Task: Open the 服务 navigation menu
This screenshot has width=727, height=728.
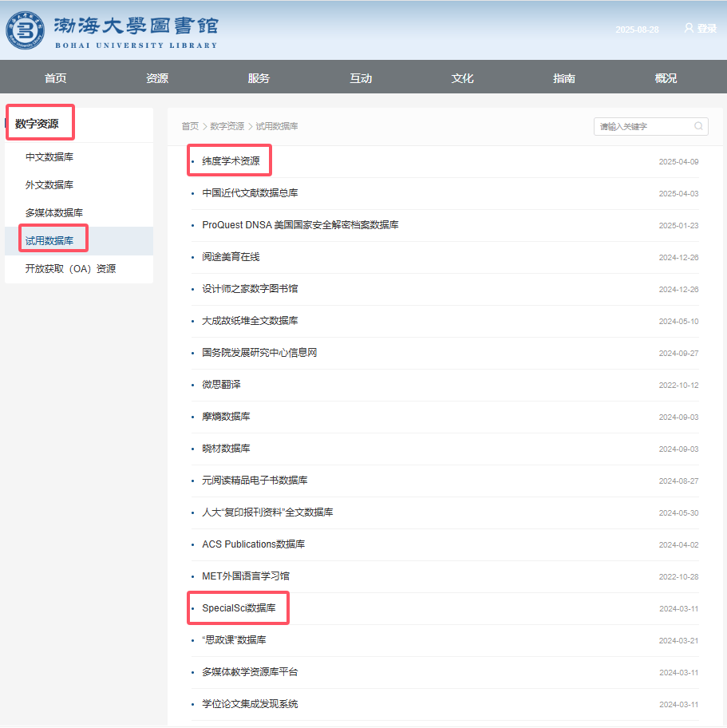Action: tap(259, 78)
